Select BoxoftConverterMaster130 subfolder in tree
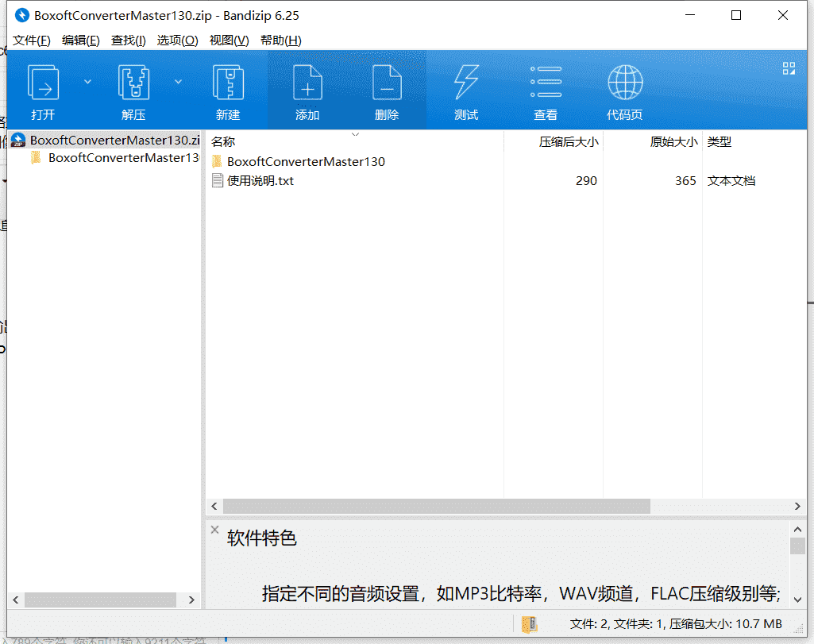The image size is (814, 644). tap(124, 158)
